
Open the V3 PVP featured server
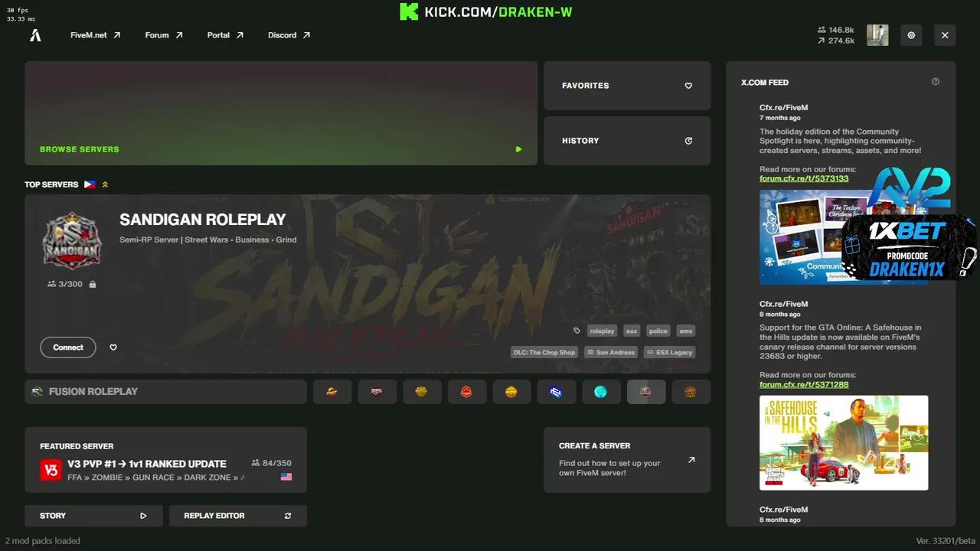[165, 460]
